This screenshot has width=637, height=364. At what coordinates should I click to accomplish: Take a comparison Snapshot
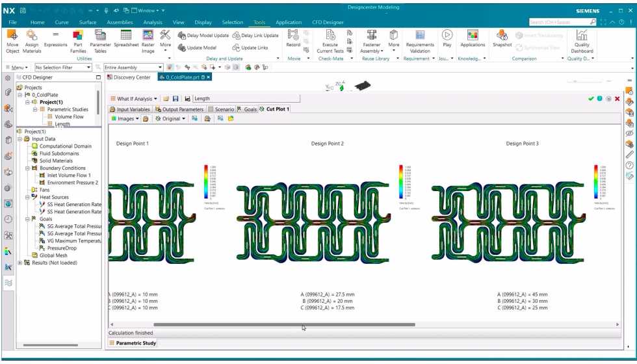click(502, 39)
